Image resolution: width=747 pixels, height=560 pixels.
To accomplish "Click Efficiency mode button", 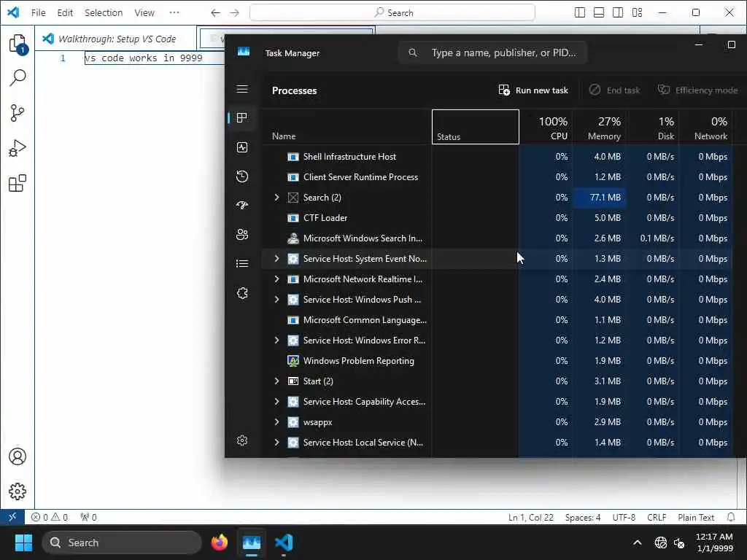I will (x=697, y=90).
